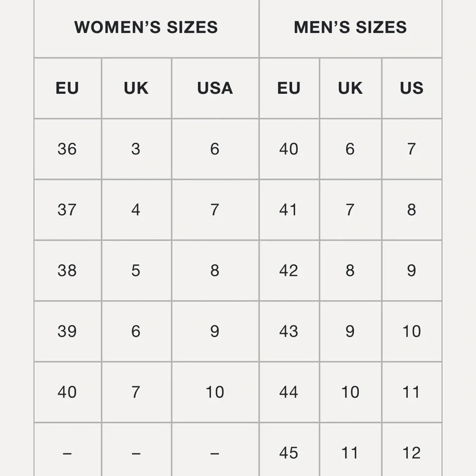Select women's EU size 36 cell
The width and height of the screenshot is (476, 476).
pos(67,149)
